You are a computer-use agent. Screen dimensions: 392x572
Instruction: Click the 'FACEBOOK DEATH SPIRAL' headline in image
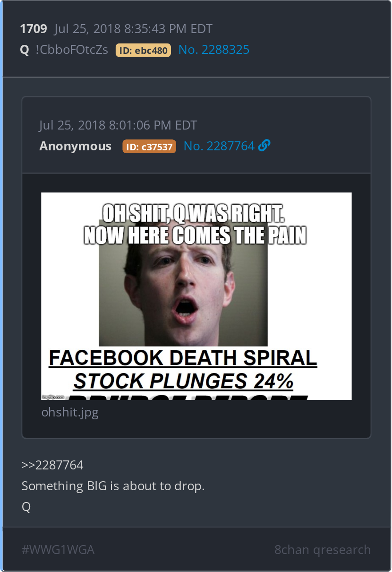pyautogui.click(x=183, y=358)
